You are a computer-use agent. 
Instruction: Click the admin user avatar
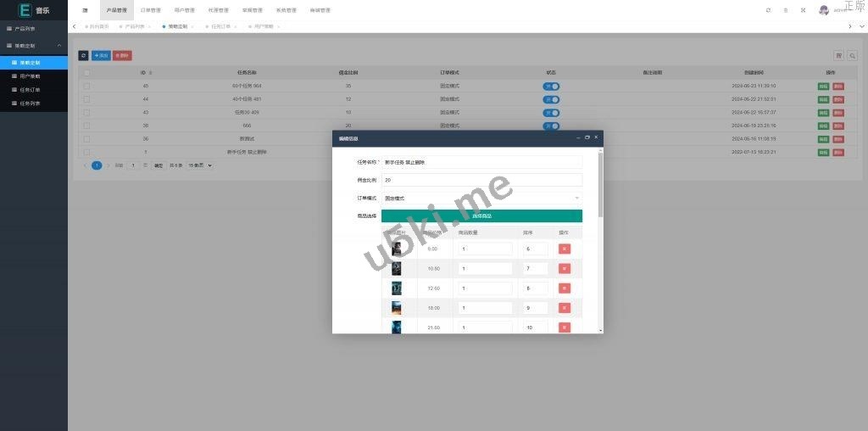(823, 10)
